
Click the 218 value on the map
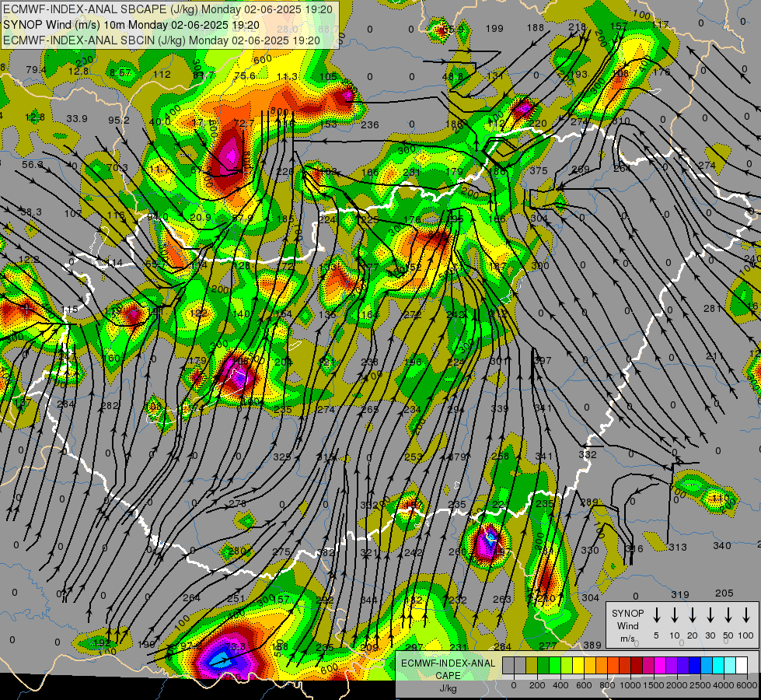coord(577,27)
